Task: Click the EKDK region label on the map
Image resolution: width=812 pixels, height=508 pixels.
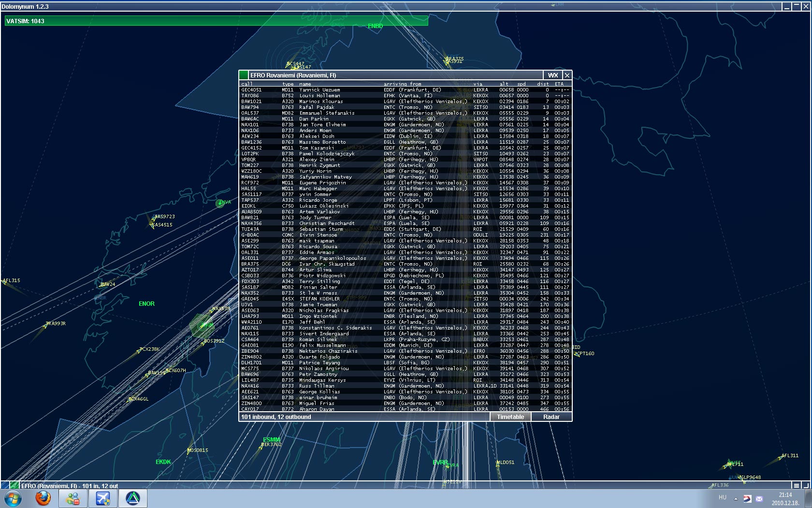Action: [163, 462]
